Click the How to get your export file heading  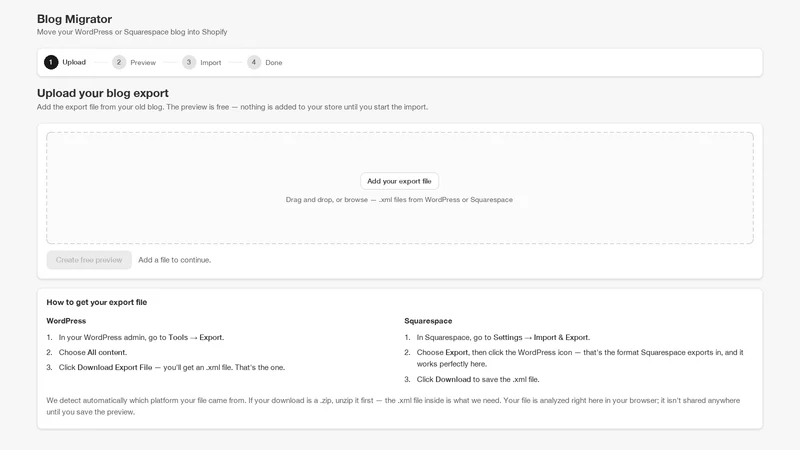pyautogui.click(x=97, y=302)
